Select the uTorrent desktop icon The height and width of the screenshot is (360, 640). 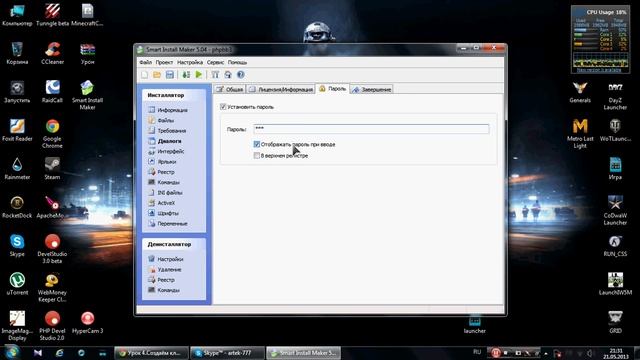point(17,284)
